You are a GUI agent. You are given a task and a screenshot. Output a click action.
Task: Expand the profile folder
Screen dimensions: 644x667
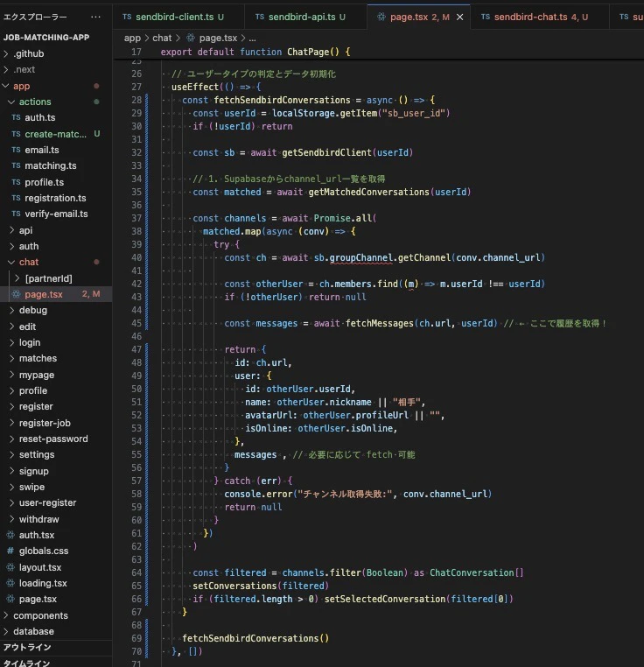coord(56,390)
